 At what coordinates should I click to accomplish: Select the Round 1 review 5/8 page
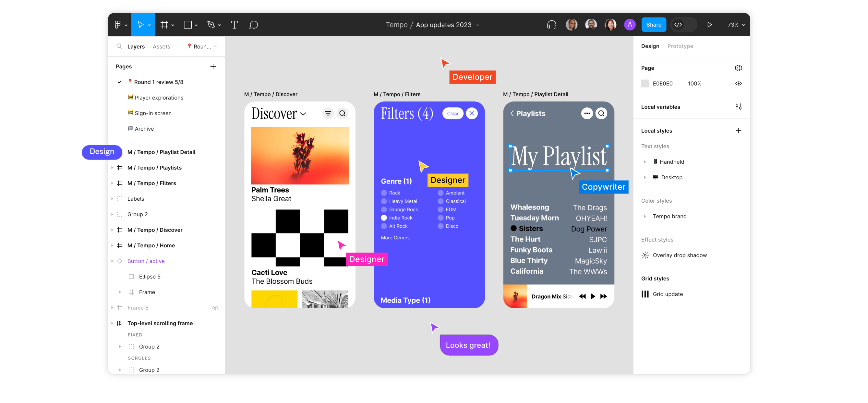[x=160, y=81]
